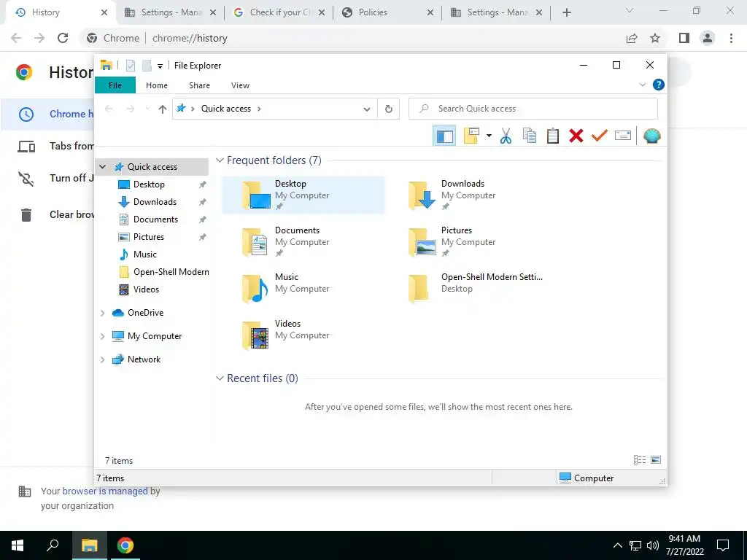Image resolution: width=747 pixels, height=560 pixels.
Task: Click Chrome share page icon
Action: click(632, 38)
